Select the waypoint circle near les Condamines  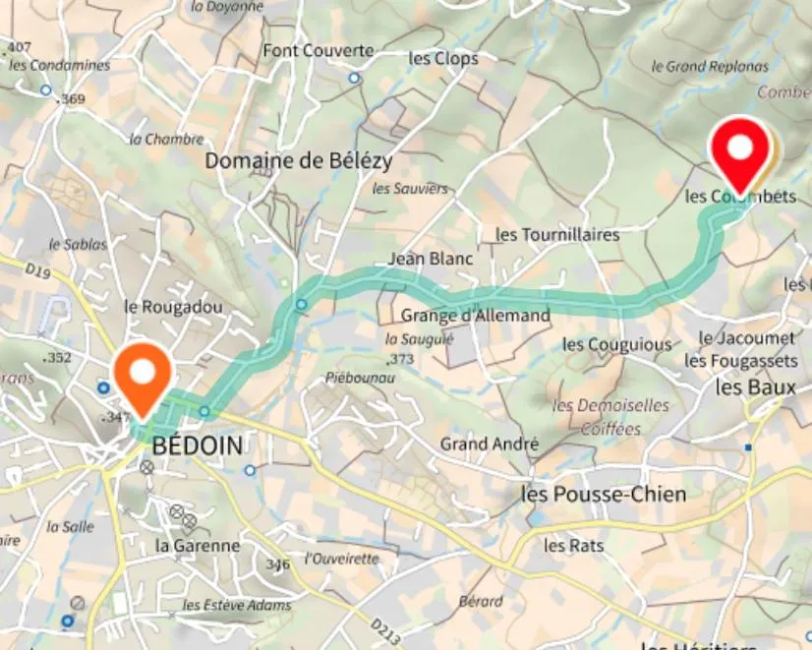pos(46,90)
